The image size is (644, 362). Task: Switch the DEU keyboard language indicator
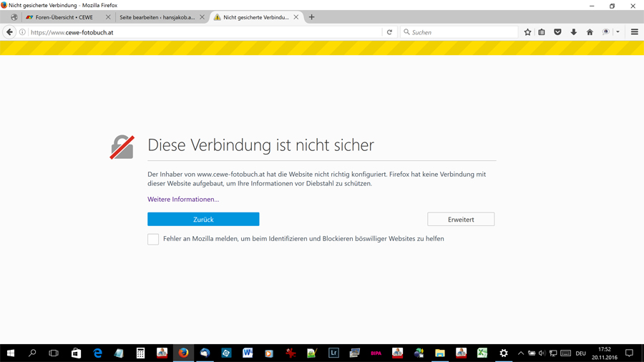coord(581,353)
